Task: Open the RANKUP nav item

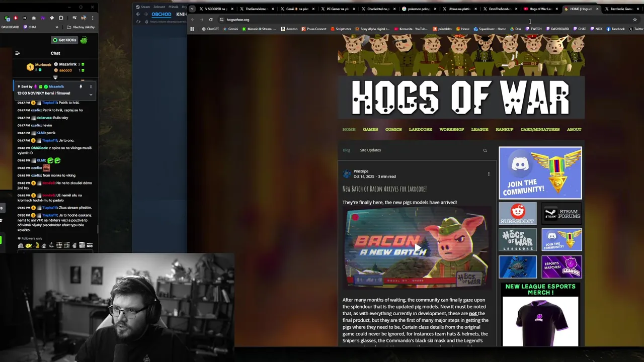Action: tap(505, 130)
